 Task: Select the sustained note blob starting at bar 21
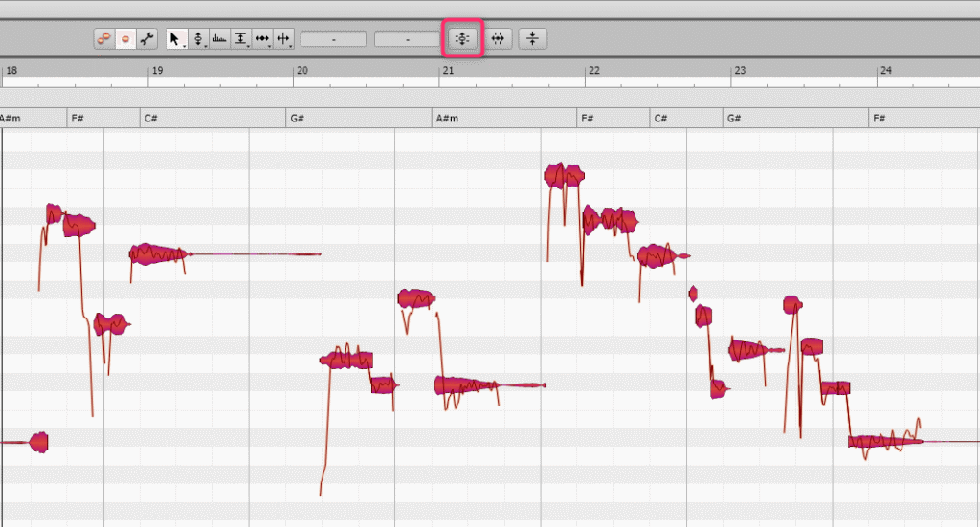[x=466, y=385]
